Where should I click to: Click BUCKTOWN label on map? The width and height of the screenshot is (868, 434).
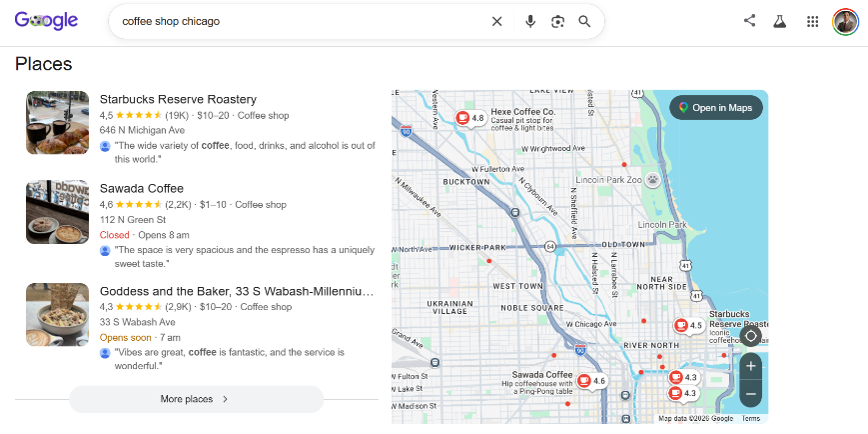(466, 182)
